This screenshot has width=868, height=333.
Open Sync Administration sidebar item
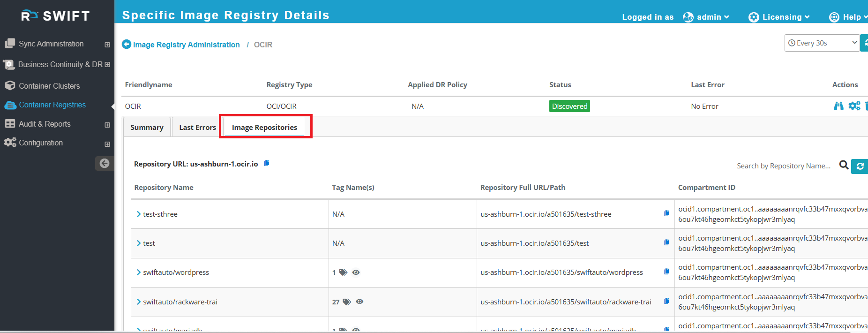click(51, 44)
